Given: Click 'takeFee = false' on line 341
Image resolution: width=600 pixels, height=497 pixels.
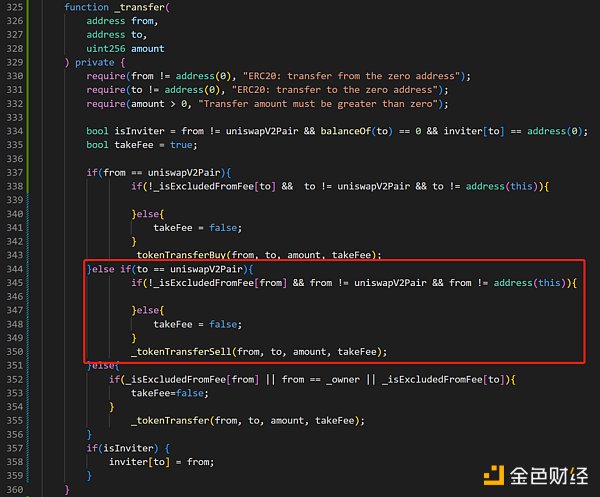Looking at the screenshot, I should tap(197, 228).
